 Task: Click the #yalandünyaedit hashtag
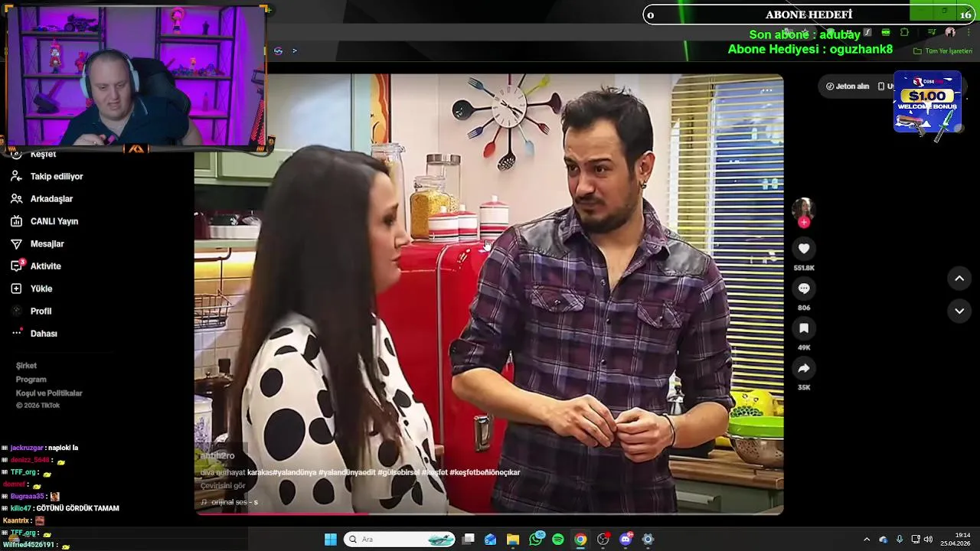point(347,472)
